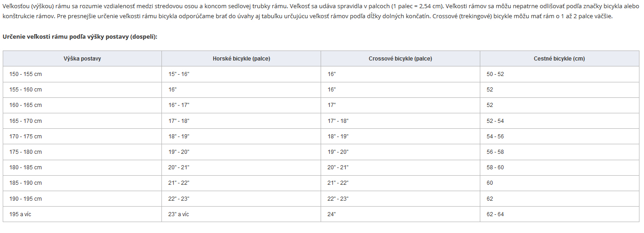
Task: Click the Horské bicykle (palce) header
Action: pyautogui.click(x=241, y=59)
